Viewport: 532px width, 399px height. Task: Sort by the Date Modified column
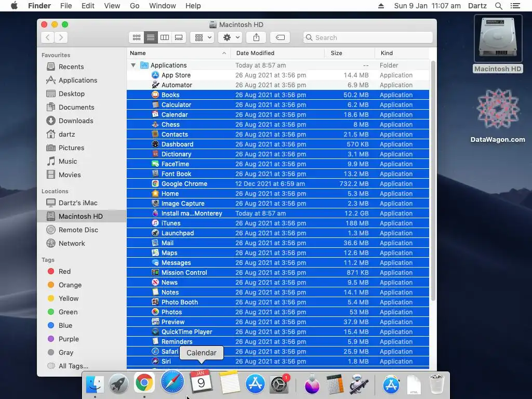point(277,53)
